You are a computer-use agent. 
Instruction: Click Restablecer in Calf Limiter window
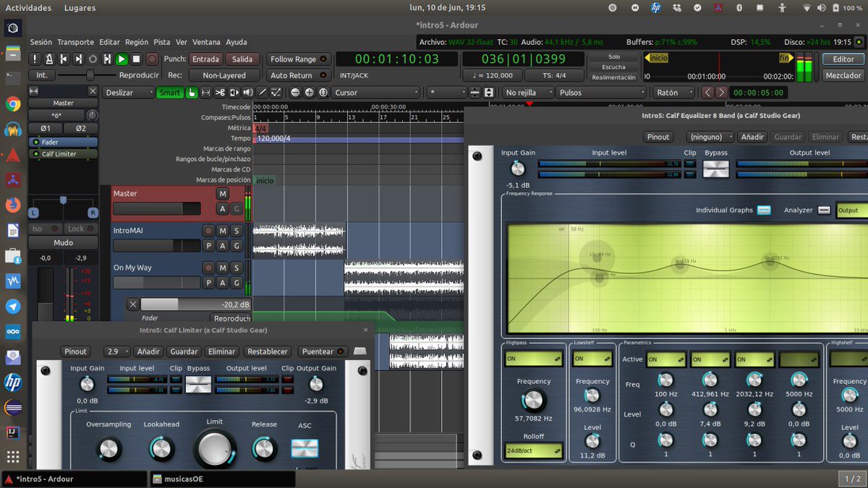[x=268, y=351]
